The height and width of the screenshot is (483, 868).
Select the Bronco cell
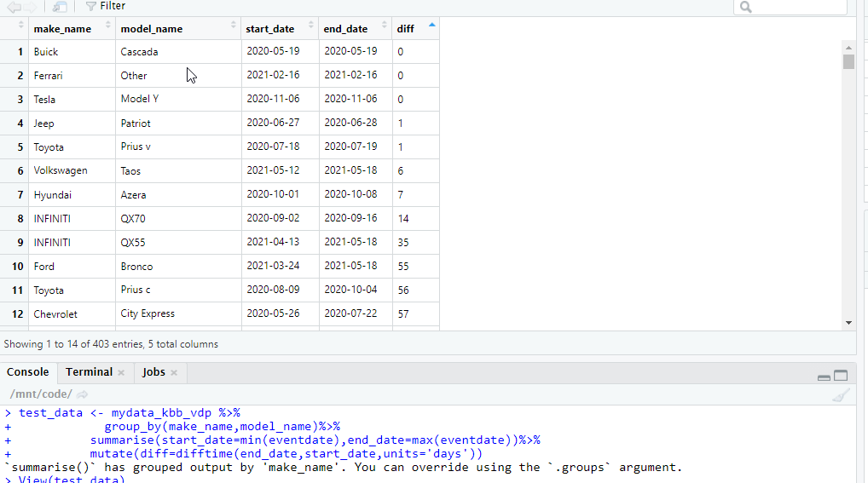[178, 266]
